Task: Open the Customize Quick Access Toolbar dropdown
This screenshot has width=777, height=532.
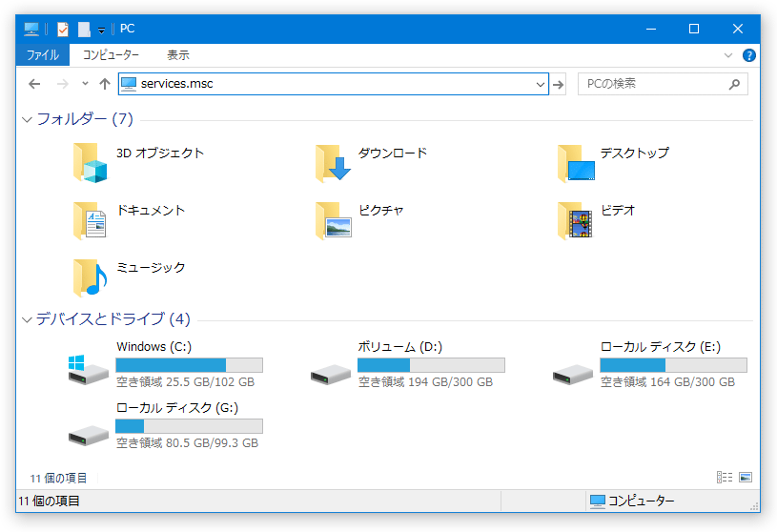Action: click(101, 31)
